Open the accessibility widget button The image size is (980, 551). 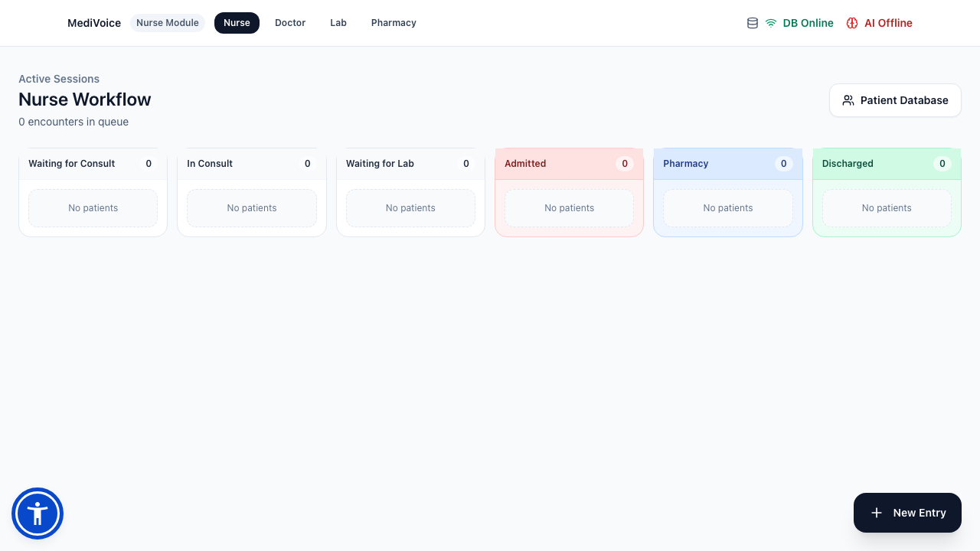(x=38, y=514)
